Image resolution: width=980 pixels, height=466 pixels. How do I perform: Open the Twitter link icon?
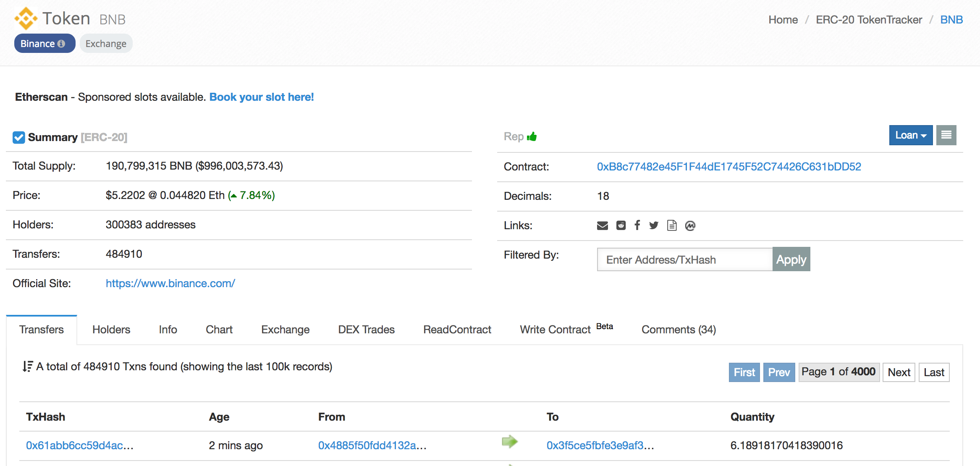[654, 225]
